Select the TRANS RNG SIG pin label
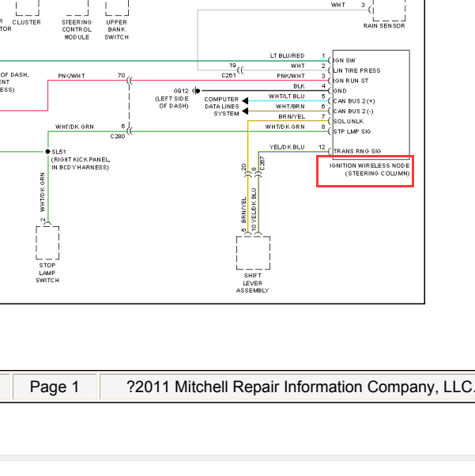This screenshot has width=475, height=476. [x=357, y=151]
